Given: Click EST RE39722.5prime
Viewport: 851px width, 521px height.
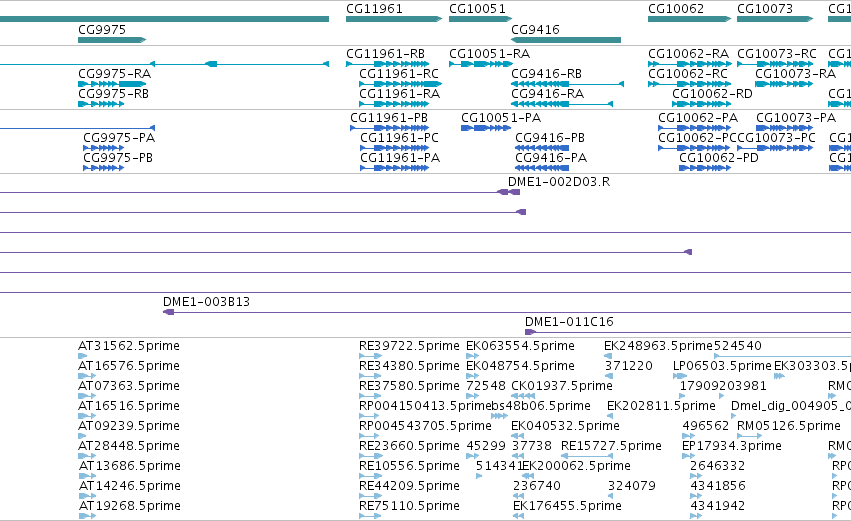Looking at the screenshot, I should [370, 356].
